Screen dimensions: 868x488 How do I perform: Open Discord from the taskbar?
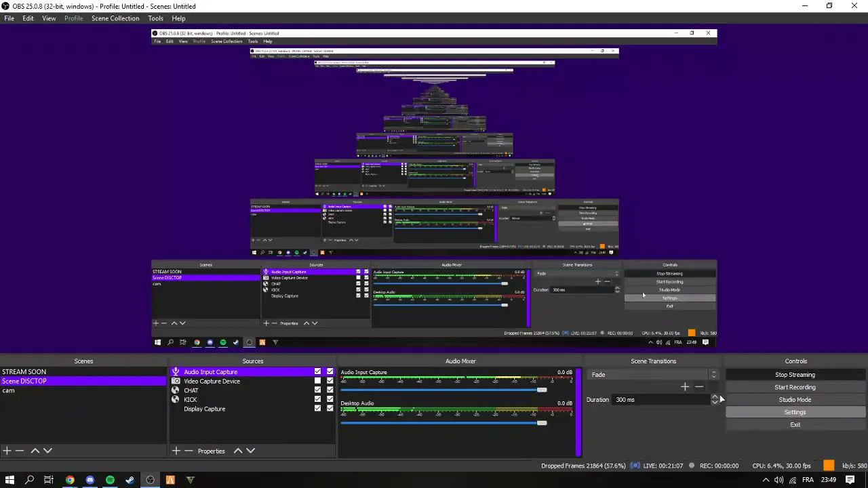pos(90,480)
